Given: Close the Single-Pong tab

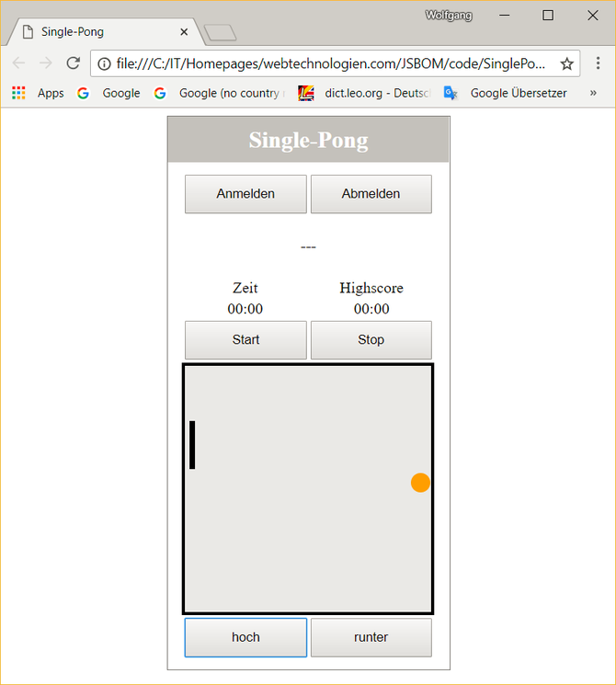Looking at the screenshot, I should (184, 32).
